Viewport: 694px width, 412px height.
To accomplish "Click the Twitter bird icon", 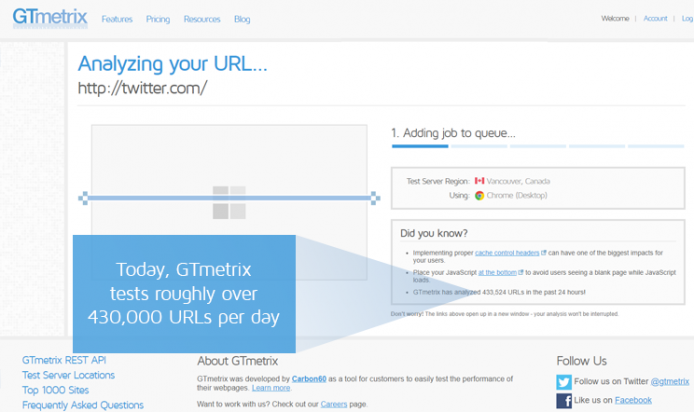I will pos(564,382).
